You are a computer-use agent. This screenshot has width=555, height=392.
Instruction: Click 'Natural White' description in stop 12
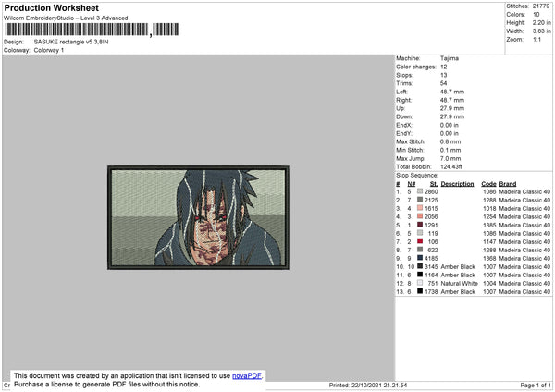pyautogui.click(x=460, y=284)
